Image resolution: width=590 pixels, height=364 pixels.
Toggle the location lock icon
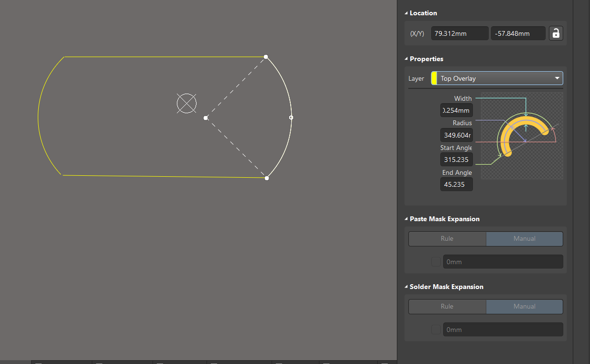coord(556,33)
